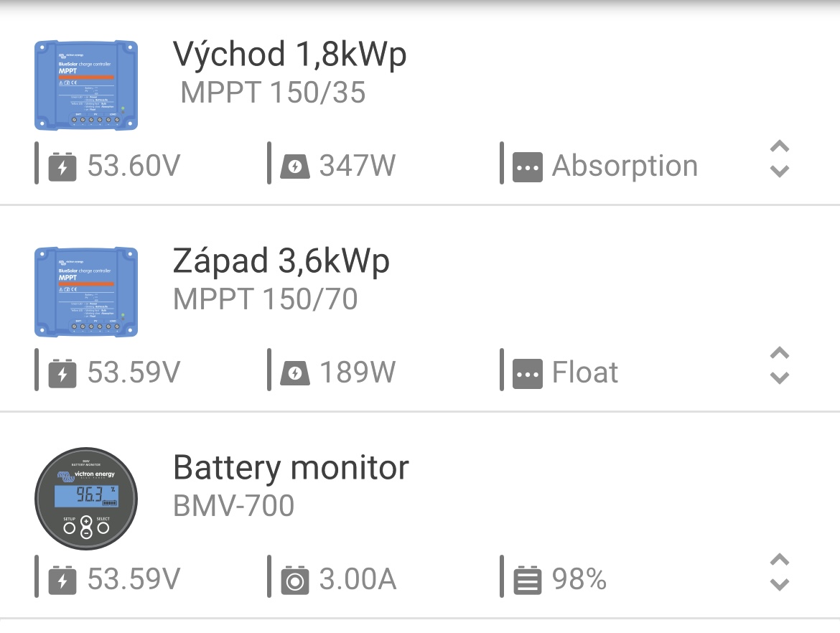Select the 98% state of charge reading
The image size is (840, 633).
[579, 579]
